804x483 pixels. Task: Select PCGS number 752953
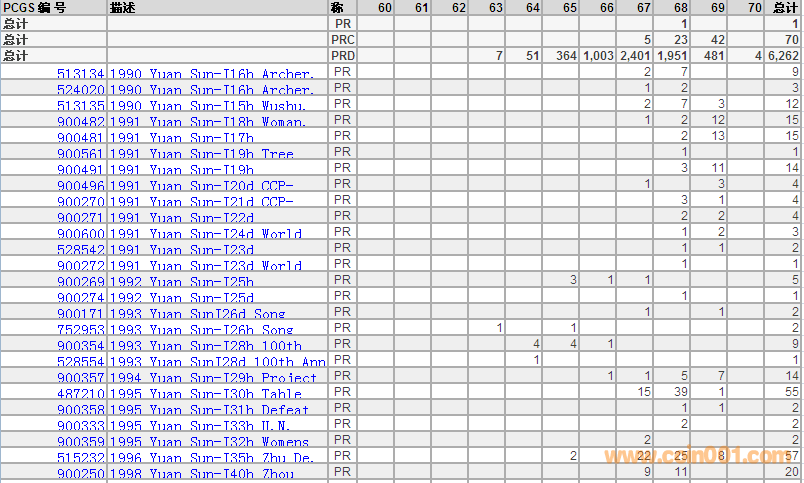[x=81, y=330]
